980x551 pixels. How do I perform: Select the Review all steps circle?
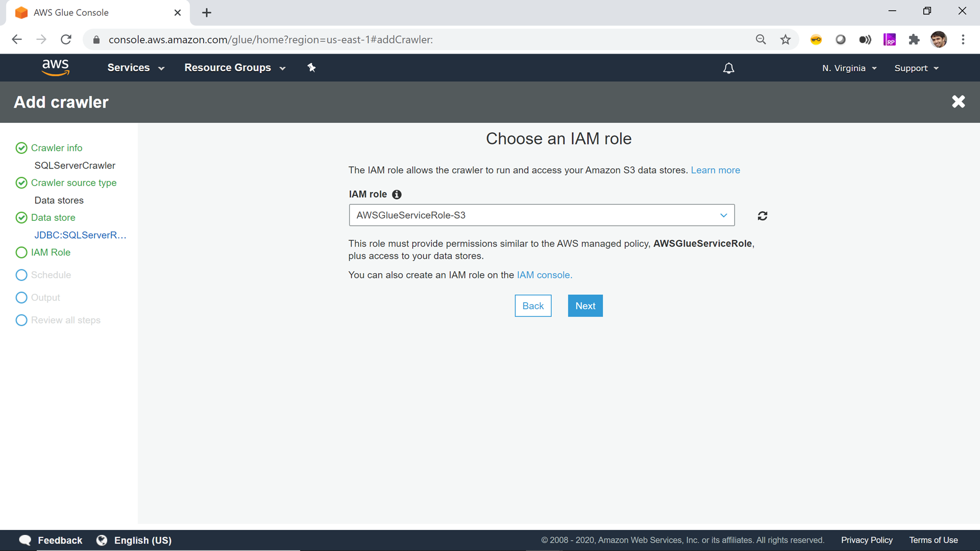click(x=22, y=320)
